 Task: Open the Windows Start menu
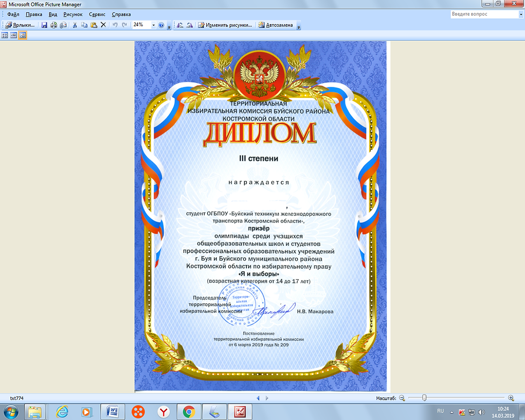pos(10,411)
